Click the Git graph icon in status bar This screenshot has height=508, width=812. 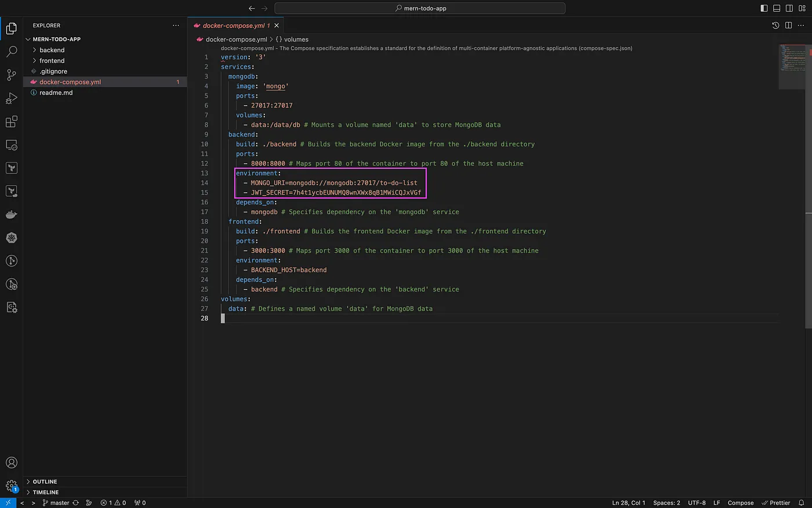click(89, 503)
